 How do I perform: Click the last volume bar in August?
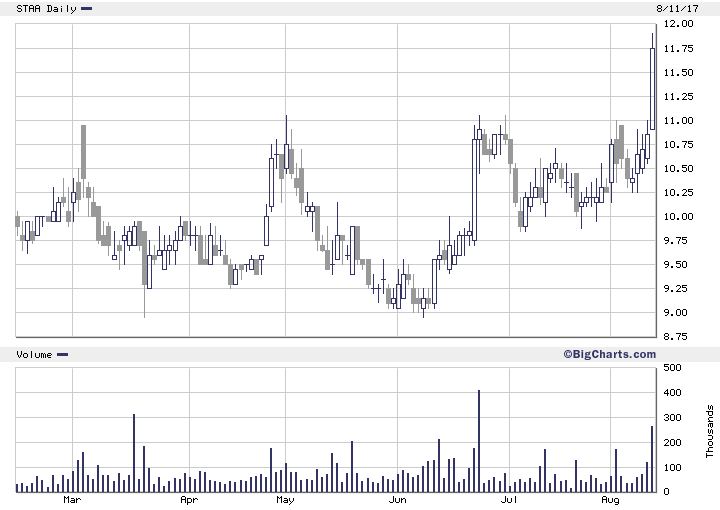click(652, 459)
